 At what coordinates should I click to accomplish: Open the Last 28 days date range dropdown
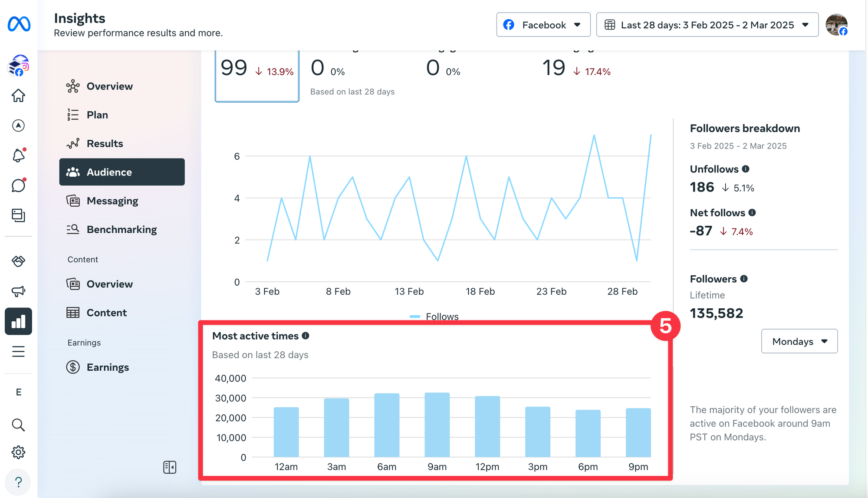coord(707,25)
